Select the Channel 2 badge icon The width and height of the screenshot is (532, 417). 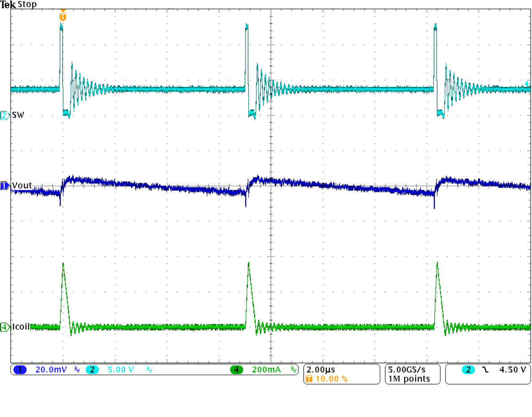coord(92,370)
